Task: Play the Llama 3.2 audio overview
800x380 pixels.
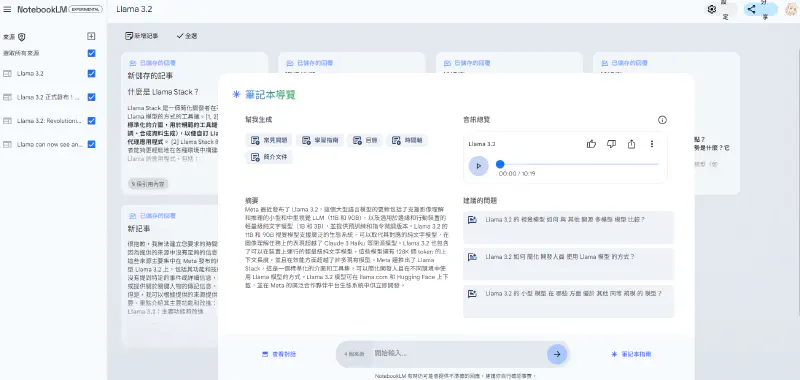Action: [x=478, y=166]
